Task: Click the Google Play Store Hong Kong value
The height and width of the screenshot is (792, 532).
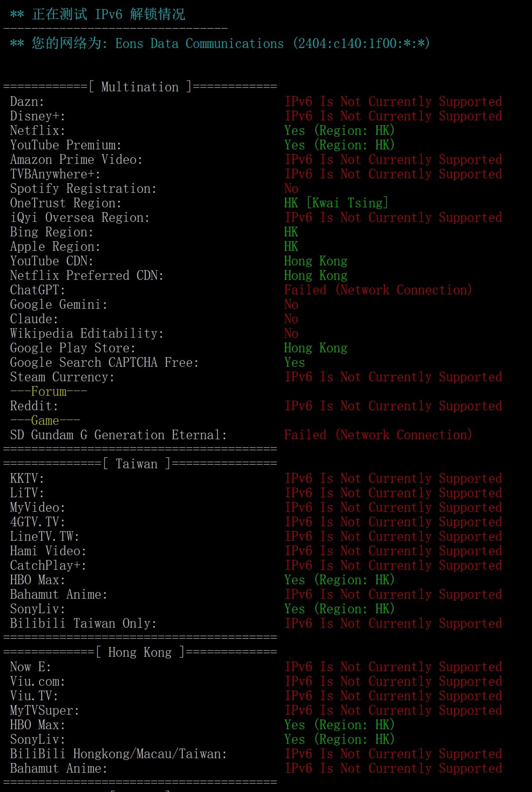Action: 315,348
